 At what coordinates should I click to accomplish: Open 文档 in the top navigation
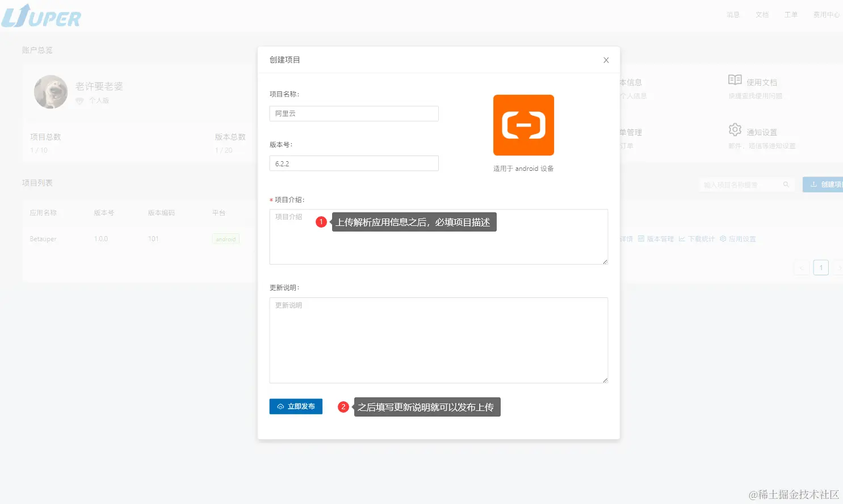coord(762,15)
